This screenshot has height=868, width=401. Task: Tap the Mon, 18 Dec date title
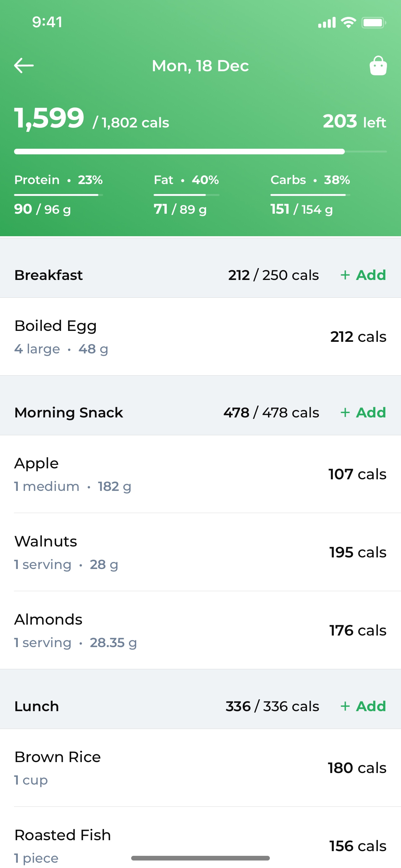tap(200, 66)
